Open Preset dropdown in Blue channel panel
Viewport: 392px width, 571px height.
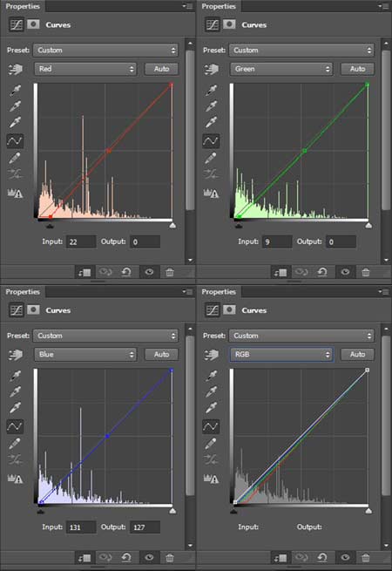[105, 336]
